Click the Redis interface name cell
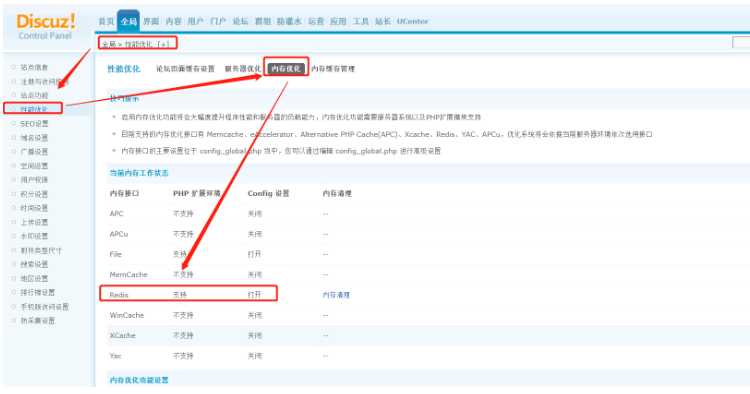Screen dimensions: 750x394 [119, 295]
